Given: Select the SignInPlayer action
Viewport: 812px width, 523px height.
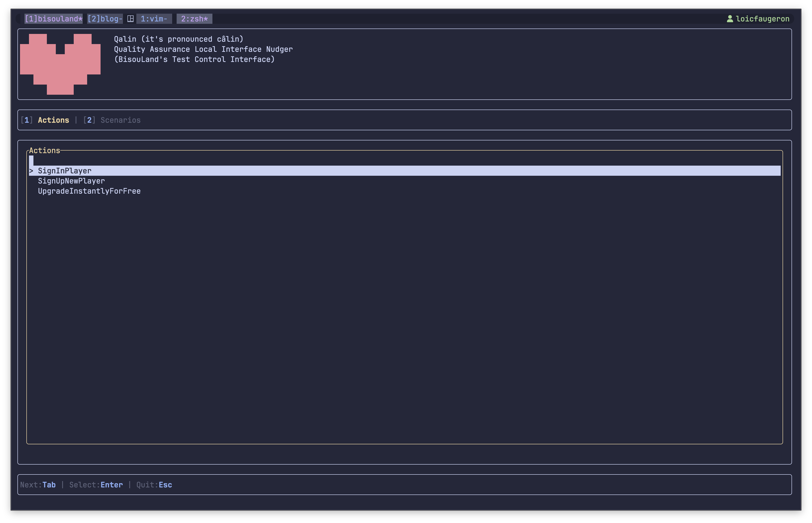Looking at the screenshot, I should coord(65,171).
